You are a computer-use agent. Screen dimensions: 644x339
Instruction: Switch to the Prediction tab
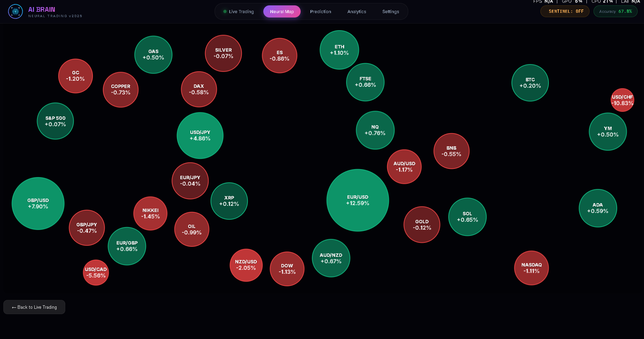(320, 12)
